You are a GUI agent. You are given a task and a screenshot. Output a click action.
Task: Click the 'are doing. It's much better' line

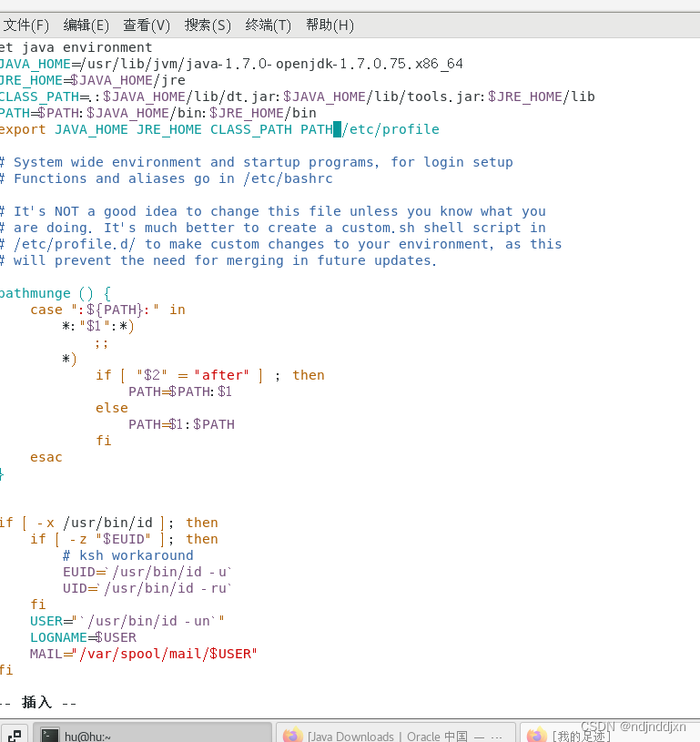(x=272, y=228)
